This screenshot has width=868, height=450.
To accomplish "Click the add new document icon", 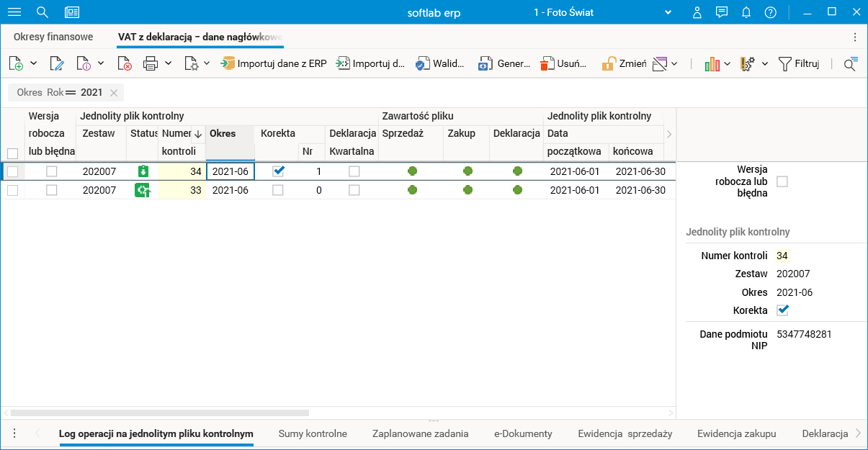I will [16, 63].
